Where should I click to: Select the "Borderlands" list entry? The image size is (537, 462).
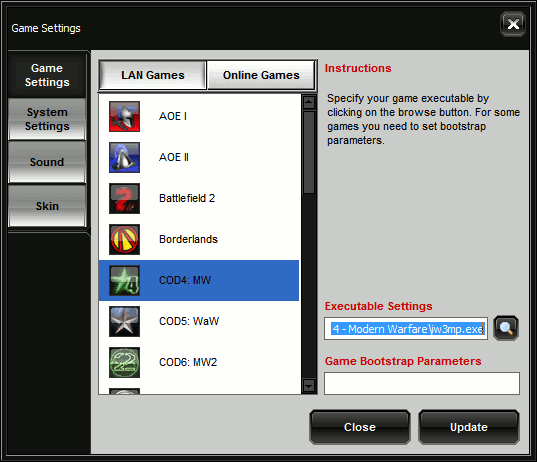tap(199, 239)
